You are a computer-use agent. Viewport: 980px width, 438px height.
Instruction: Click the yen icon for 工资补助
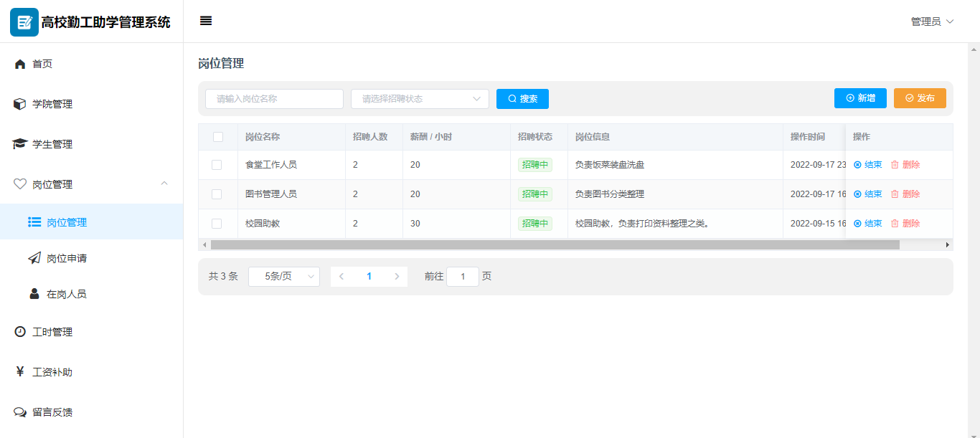[20, 372]
